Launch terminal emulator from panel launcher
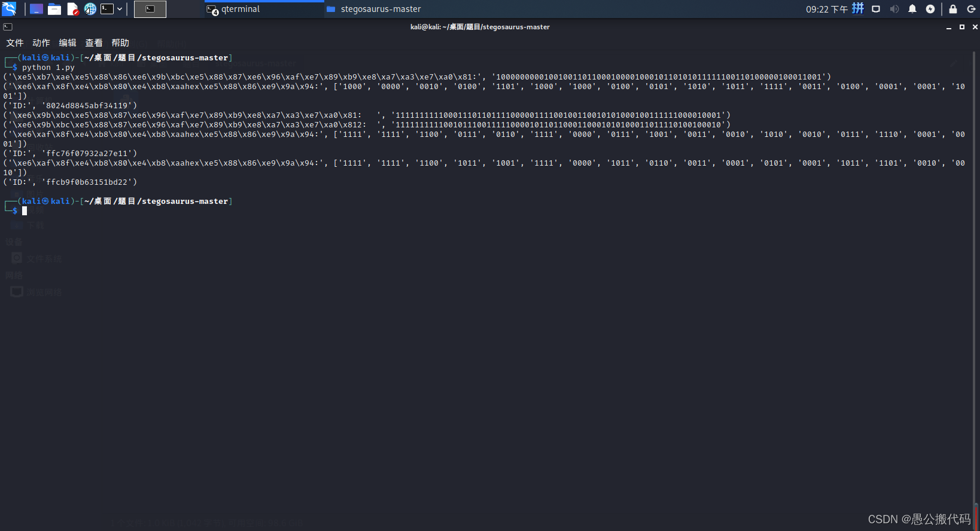The height and width of the screenshot is (531, 980). pyautogui.click(x=107, y=9)
